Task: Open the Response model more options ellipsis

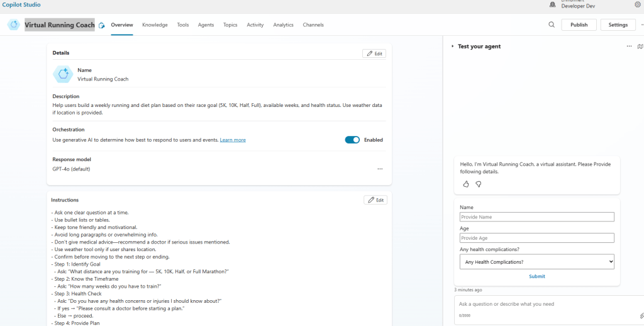Action: [380, 169]
